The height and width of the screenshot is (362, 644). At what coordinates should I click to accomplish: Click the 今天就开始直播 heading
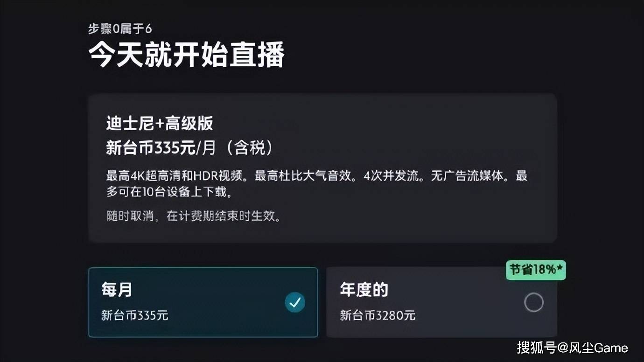coord(187,55)
